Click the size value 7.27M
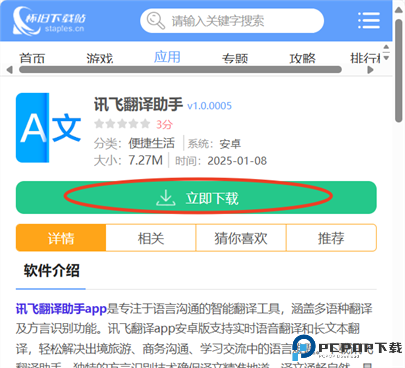The image size is (405, 368). coord(146,160)
